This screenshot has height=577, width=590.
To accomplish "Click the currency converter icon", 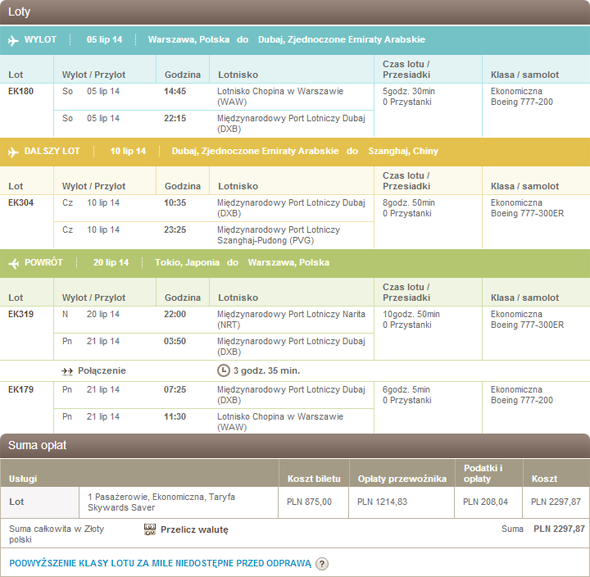I will 150,530.
